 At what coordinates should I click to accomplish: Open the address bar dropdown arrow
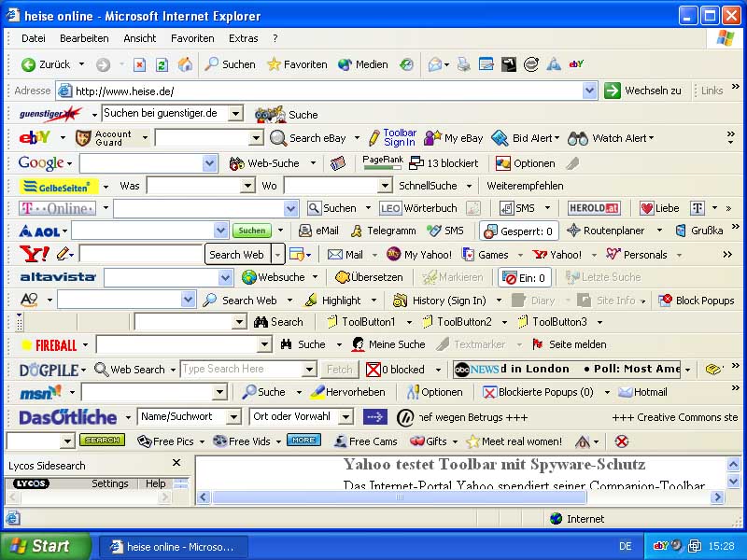589,91
